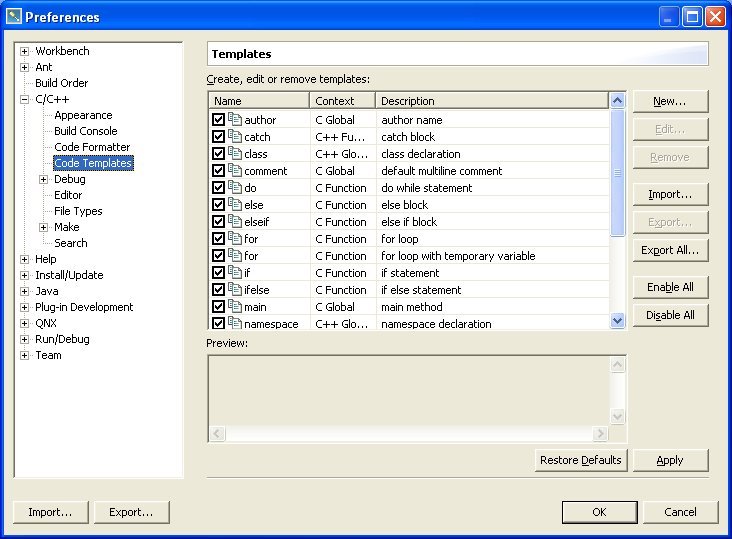
Task: Click the Preferences window title bar icon
Action: point(13,17)
